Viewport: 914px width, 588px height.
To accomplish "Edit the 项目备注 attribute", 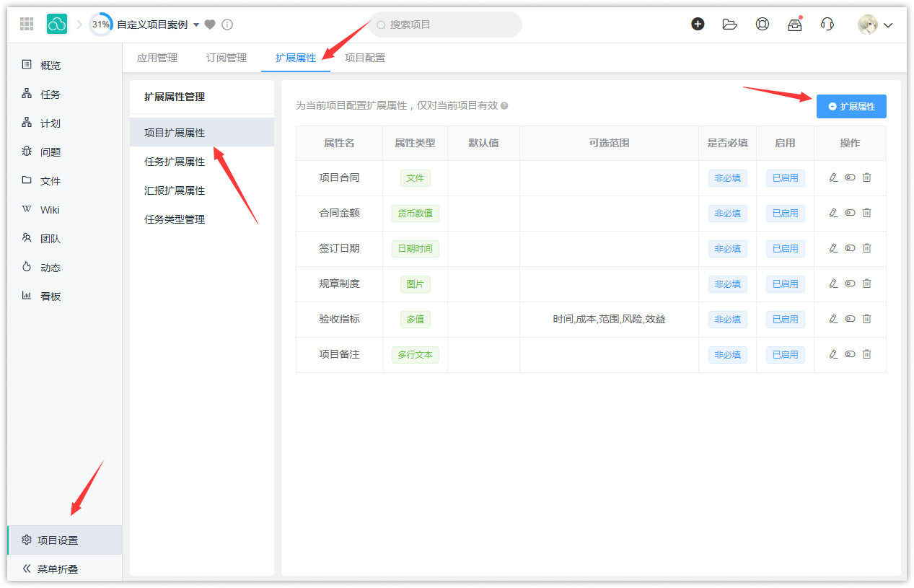I will pyautogui.click(x=833, y=354).
